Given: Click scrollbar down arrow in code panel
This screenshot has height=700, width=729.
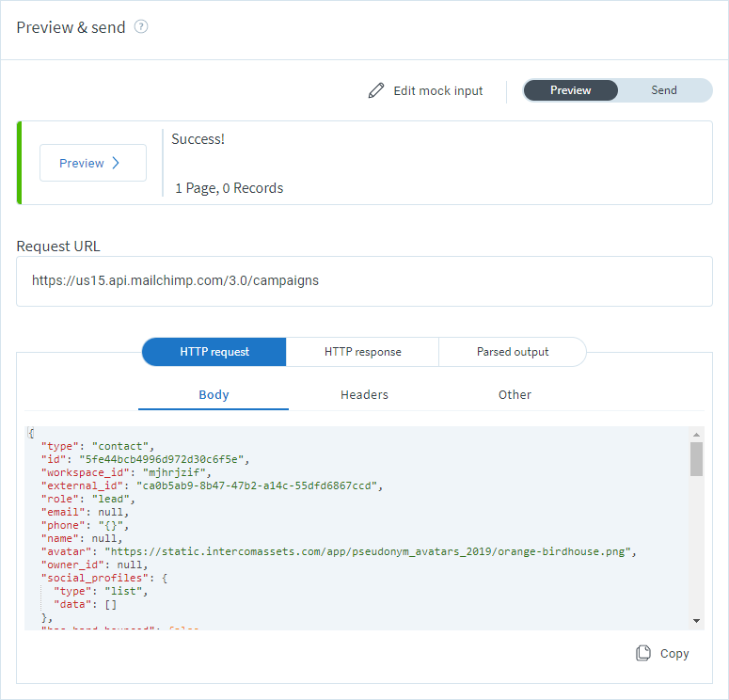Looking at the screenshot, I should [696, 620].
